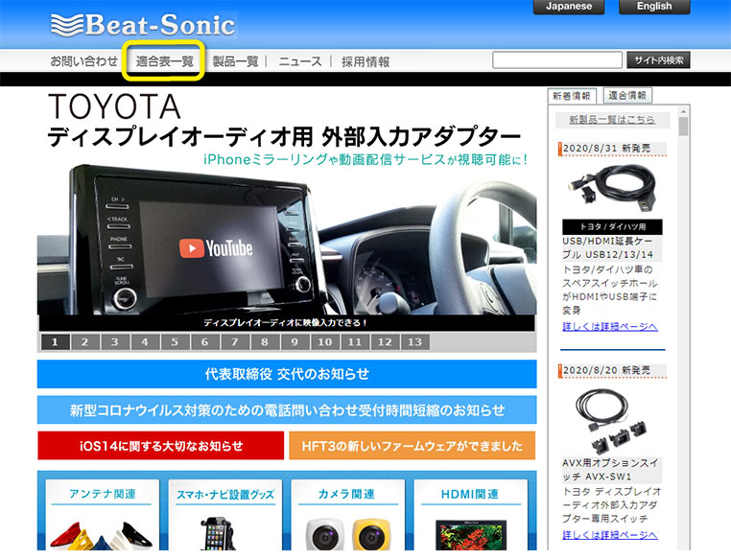This screenshot has width=731, height=560.
Task: Open 新製品一覧はこちら link
Action: [612, 120]
